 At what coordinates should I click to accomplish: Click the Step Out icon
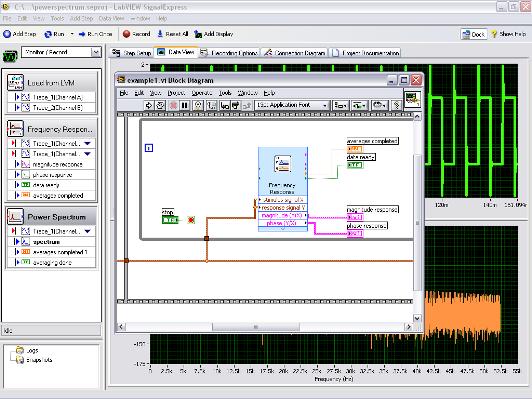click(x=247, y=105)
